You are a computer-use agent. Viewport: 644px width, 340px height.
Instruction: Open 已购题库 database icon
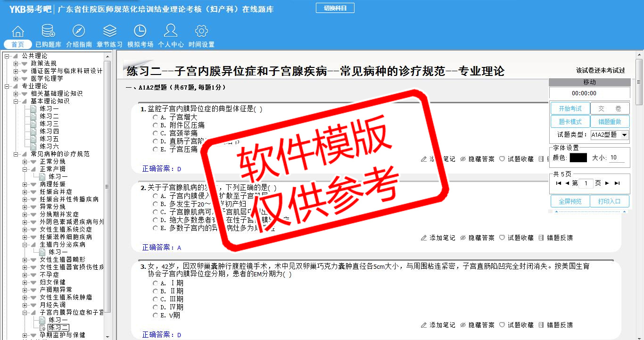coord(48,32)
